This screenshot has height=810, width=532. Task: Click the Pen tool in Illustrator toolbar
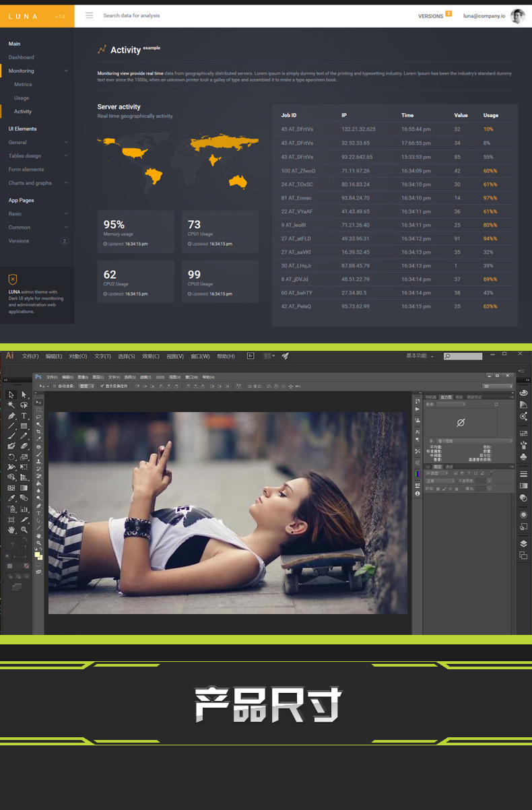[11, 416]
